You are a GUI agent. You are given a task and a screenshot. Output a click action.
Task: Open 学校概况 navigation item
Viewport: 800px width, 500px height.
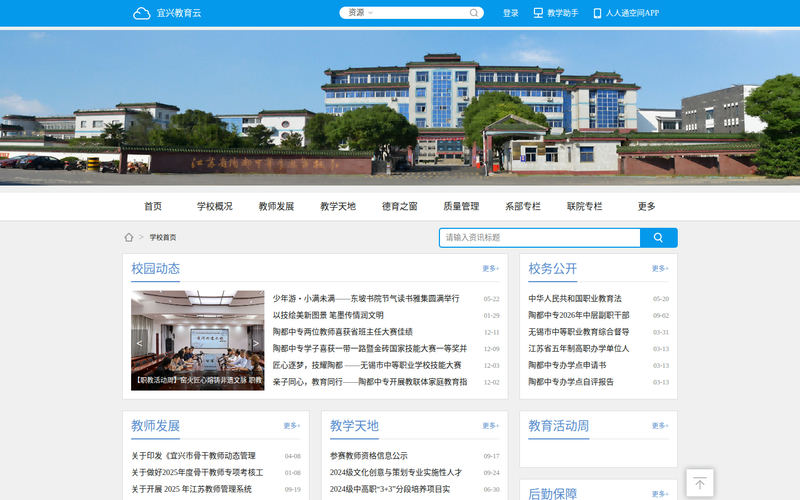(x=214, y=206)
